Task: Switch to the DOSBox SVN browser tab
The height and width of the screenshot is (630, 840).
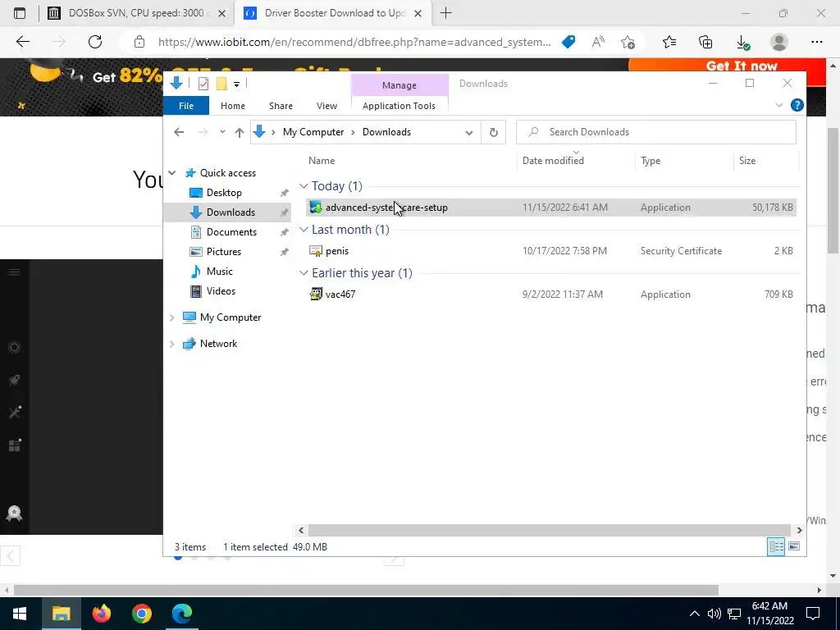Action: point(137,13)
